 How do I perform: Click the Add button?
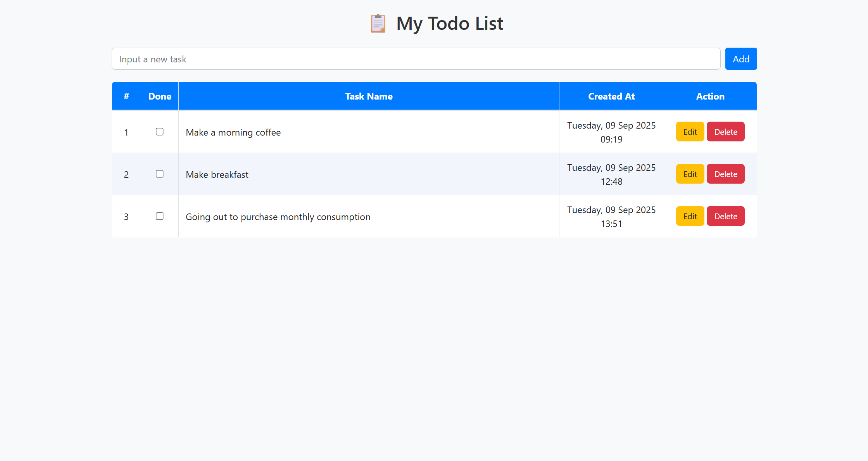click(740, 58)
